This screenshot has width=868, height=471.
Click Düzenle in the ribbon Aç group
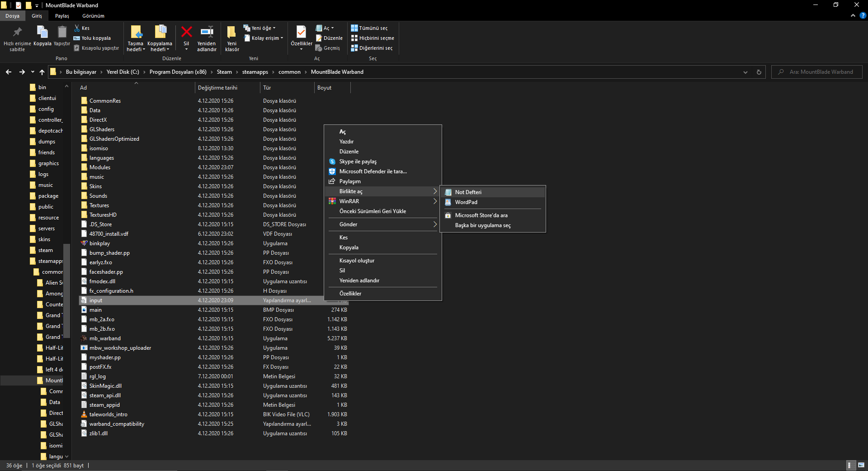(x=329, y=38)
